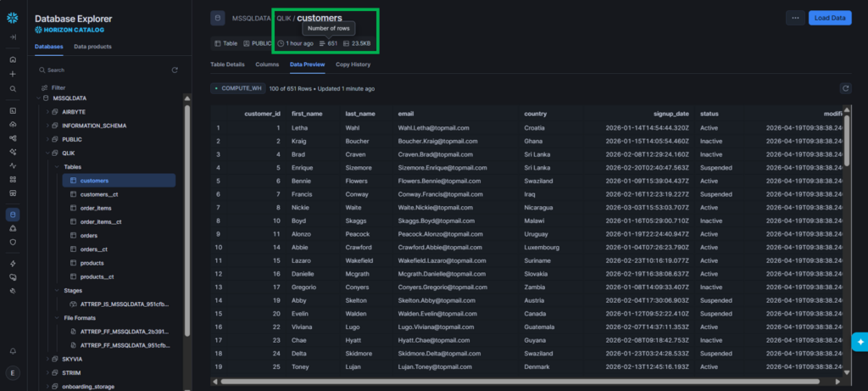
Task: Click the first_name cell Gregorio
Action: [x=304, y=288]
